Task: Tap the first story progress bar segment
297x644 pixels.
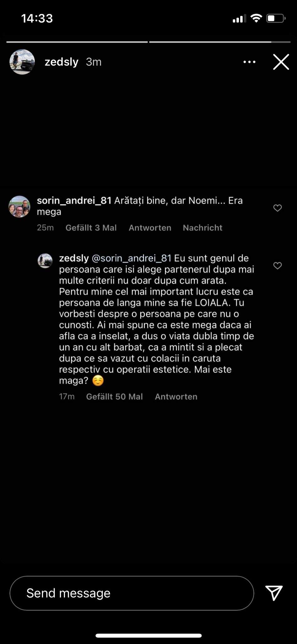Action: click(x=77, y=42)
